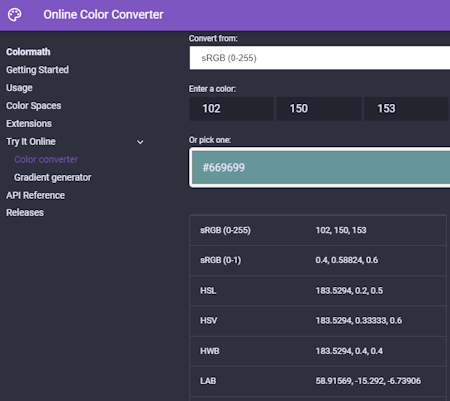
Task: Navigate to Color Spaces
Action: click(x=34, y=106)
